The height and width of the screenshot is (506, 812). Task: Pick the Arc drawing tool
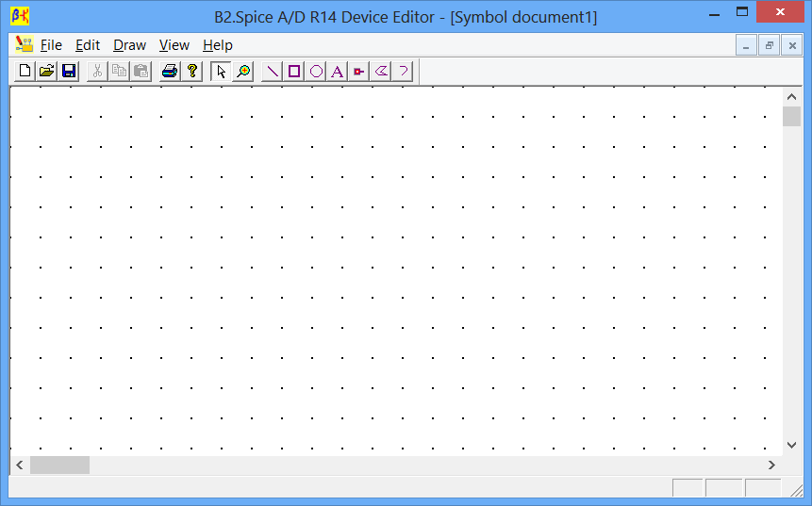click(403, 71)
